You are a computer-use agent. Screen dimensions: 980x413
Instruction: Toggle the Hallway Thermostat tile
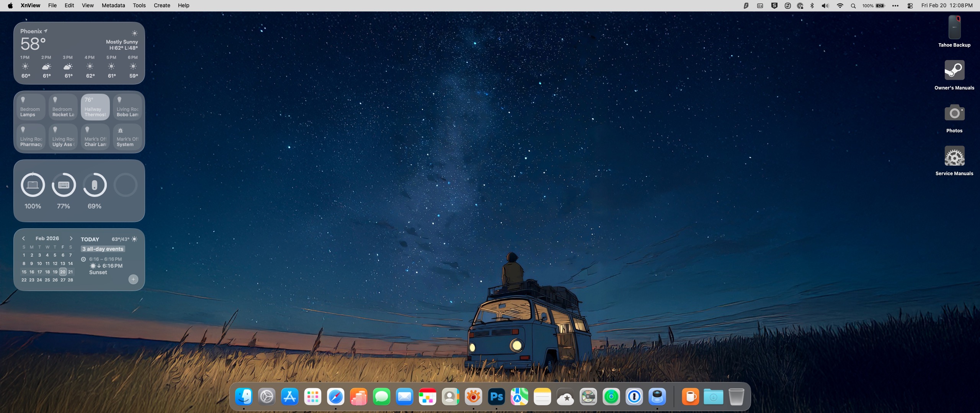(95, 107)
